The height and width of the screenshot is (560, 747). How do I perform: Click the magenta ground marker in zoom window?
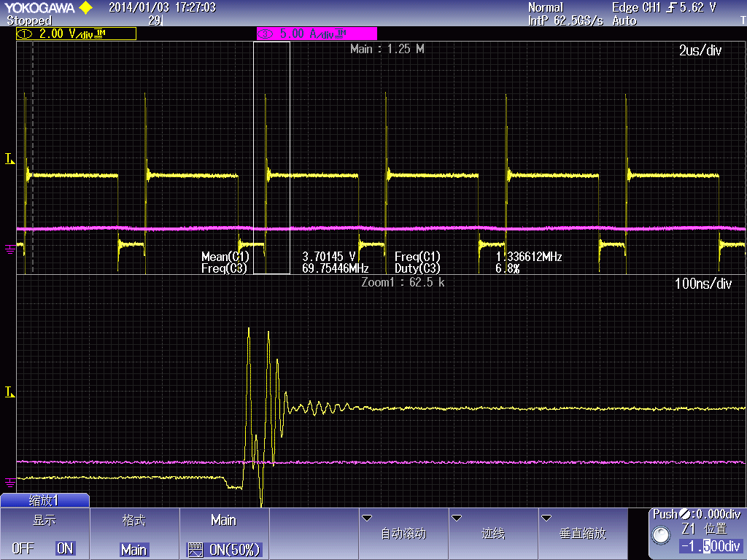[9, 483]
